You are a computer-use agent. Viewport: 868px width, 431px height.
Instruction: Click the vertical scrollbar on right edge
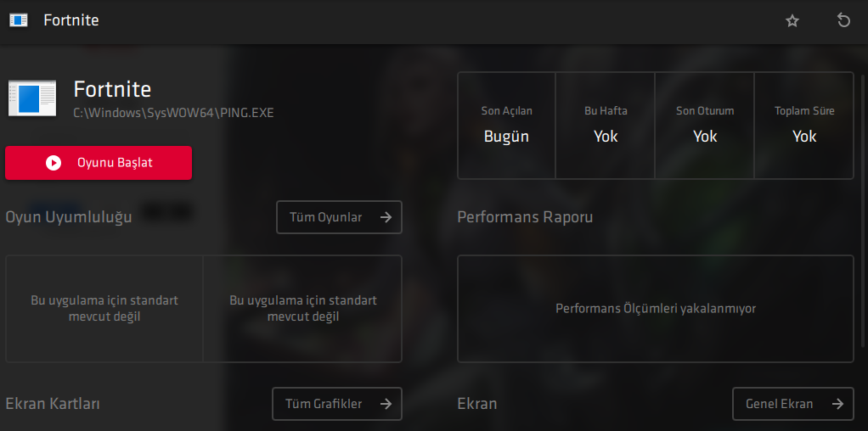[862, 210]
